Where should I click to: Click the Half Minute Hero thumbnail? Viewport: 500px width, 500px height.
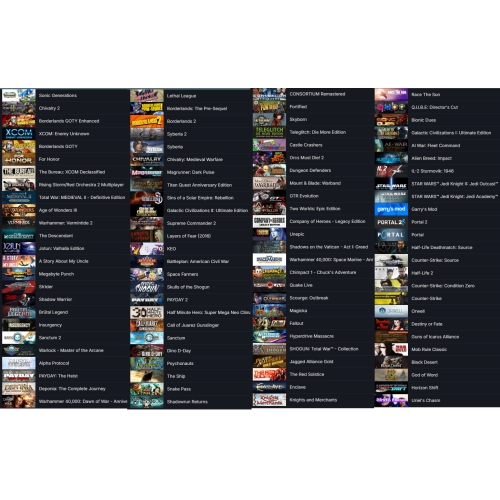[x=147, y=312]
